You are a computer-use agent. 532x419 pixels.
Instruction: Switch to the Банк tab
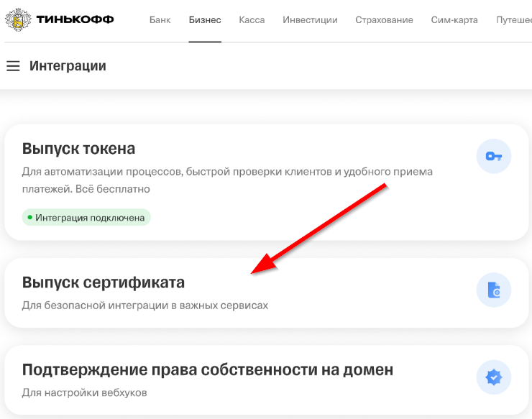point(160,20)
